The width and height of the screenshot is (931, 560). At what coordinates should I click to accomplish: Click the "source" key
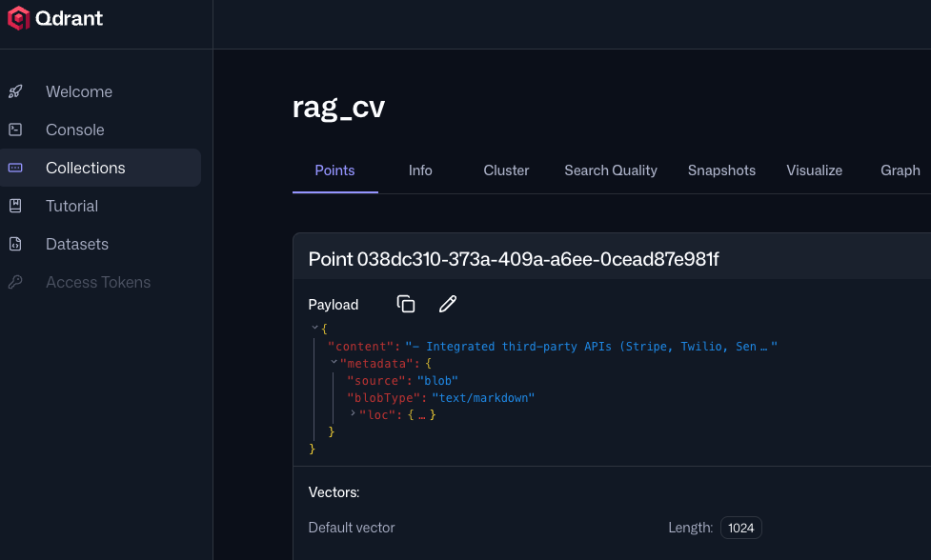click(375, 381)
